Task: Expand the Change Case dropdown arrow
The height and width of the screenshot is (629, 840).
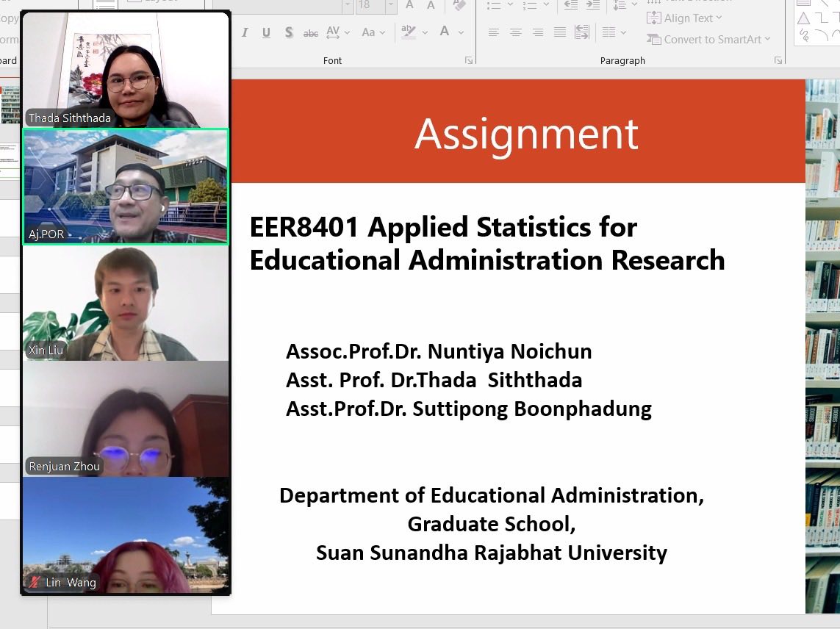Action: click(x=382, y=32)
